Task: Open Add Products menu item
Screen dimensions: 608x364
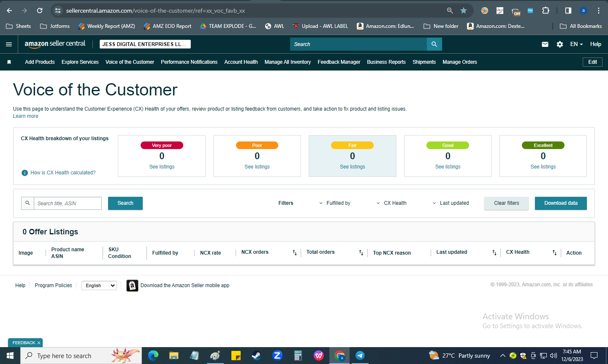Action: point(40,62)
